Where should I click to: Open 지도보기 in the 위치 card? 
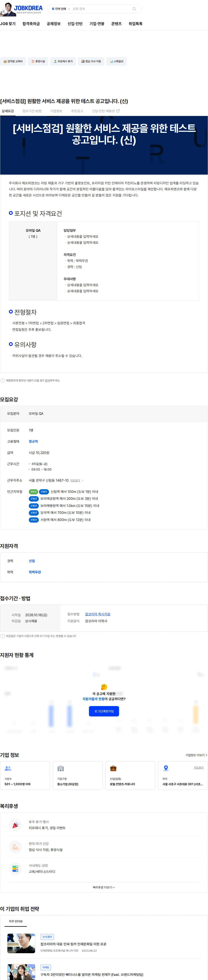(198, 768)
